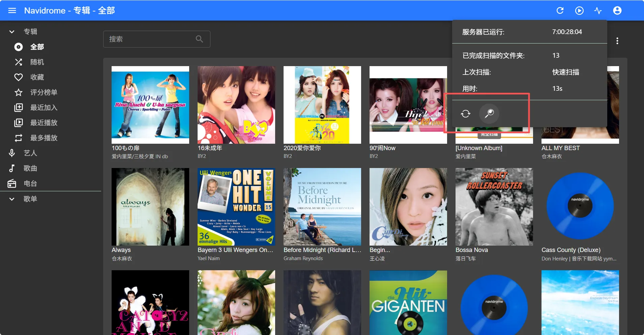Viewport: 644px width, 335px height.
Task: Click the search magnifier icon
Action: tap(200, 39)
